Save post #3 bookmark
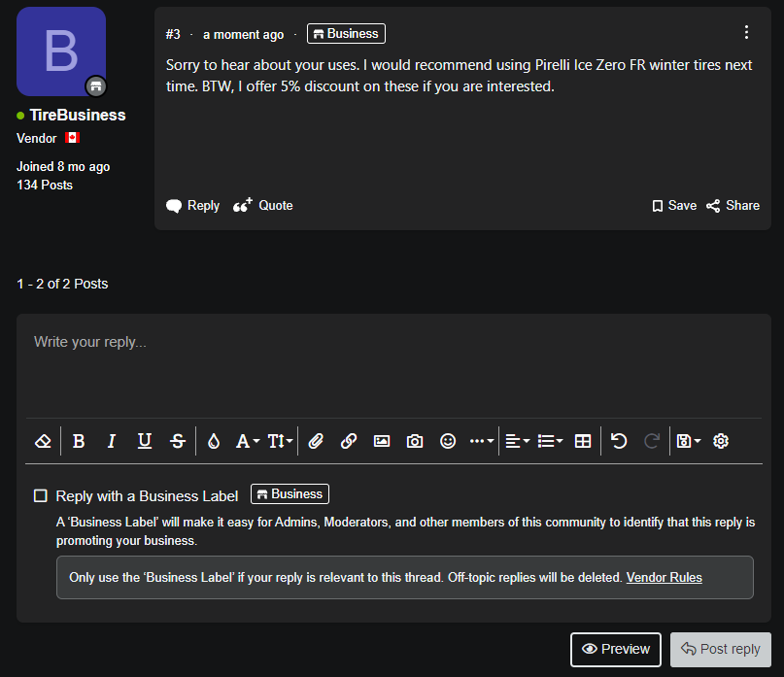 point(674,206)
